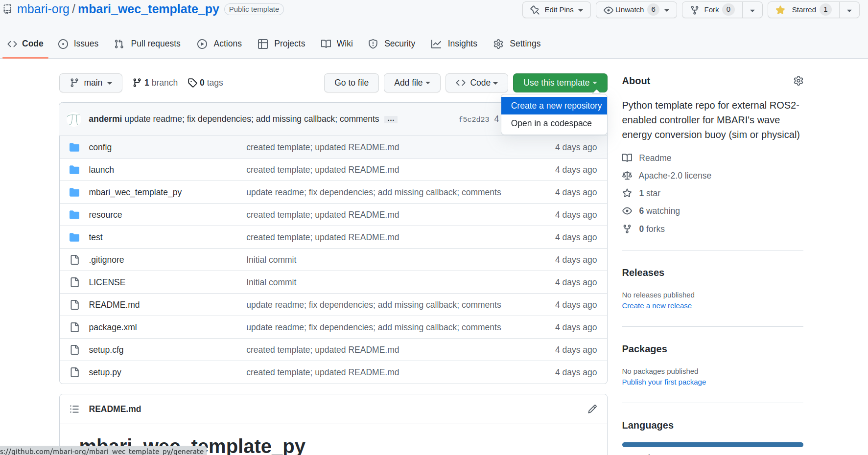Open the Fork options dropdown arrow
This screenshot has height=455, width=868.
pos(752,10)
